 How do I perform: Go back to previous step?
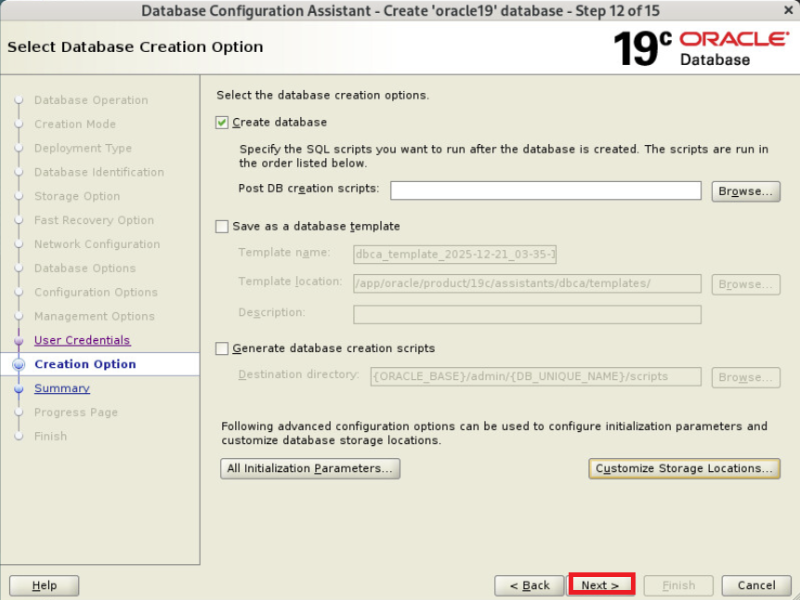click(529, 585)
